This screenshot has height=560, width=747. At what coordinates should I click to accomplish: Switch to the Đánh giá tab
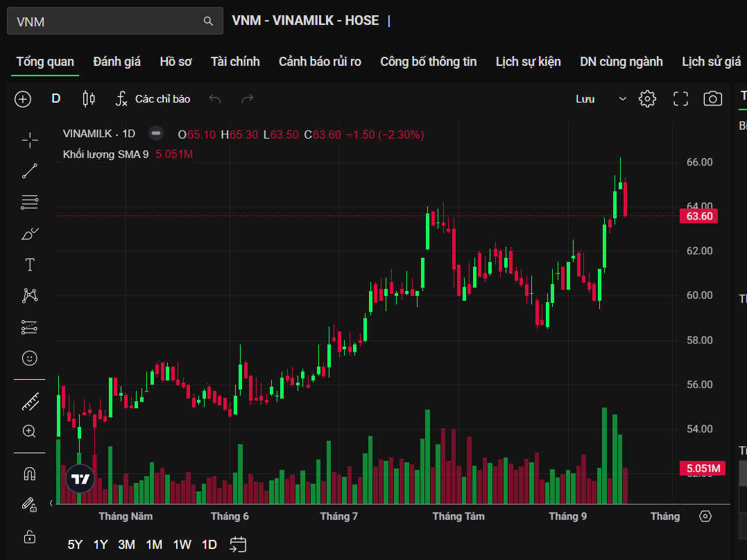click(117, 62)
